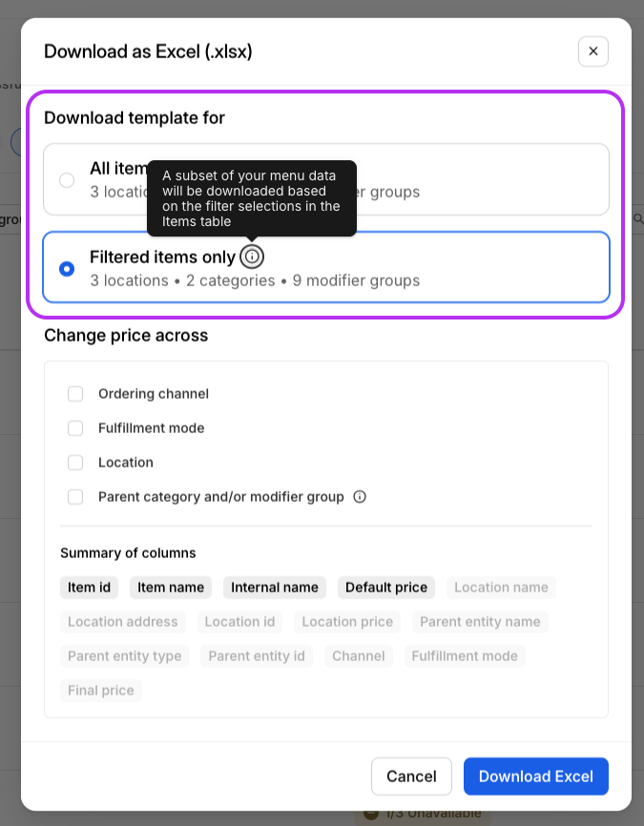Check the Location checkbox
Image resolution: width=644 pixels, height=826 pixels.
pyautogui.click(x=75, y=463)
